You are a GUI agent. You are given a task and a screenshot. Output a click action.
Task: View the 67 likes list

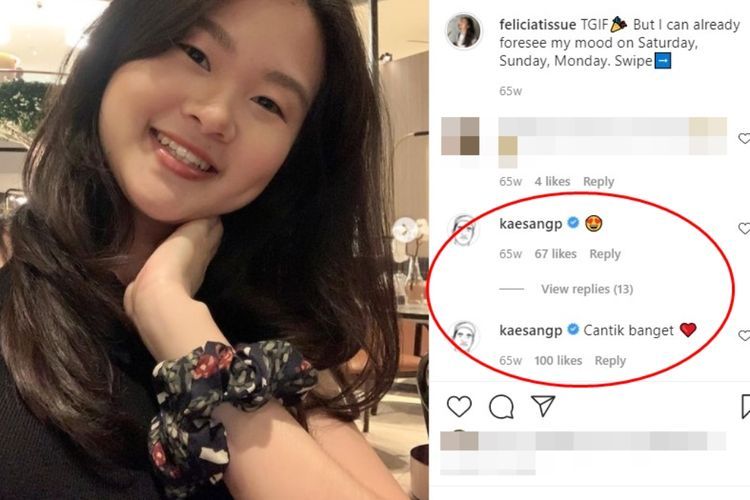pos(555,254)
